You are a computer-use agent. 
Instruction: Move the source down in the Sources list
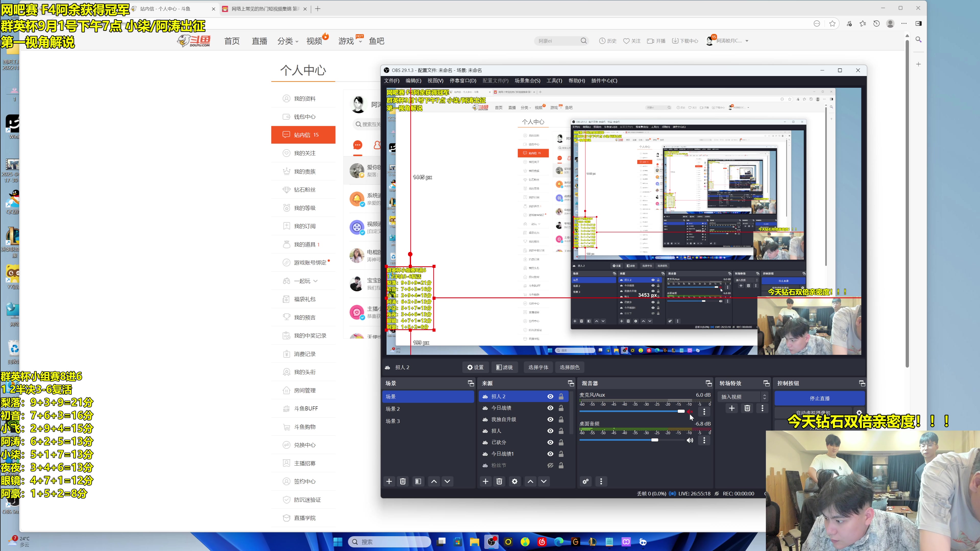(544, 481)
